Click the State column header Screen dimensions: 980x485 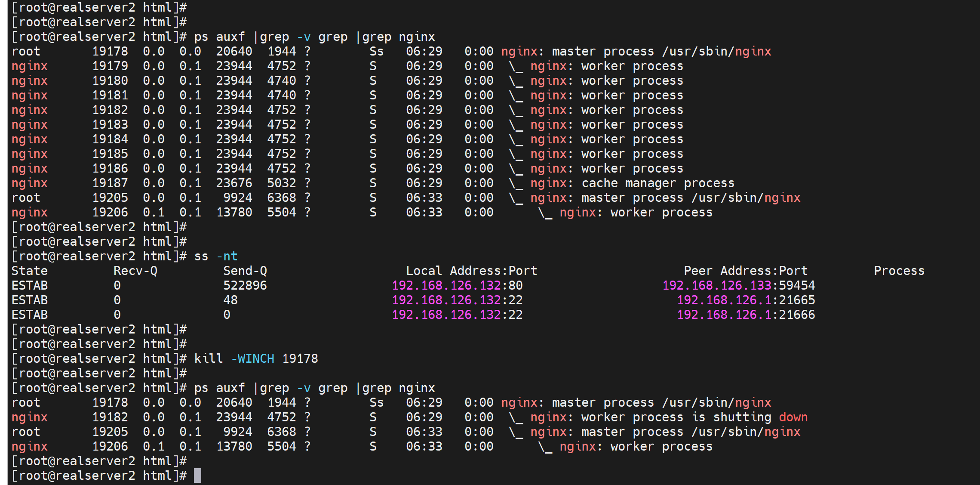[29, 271]
